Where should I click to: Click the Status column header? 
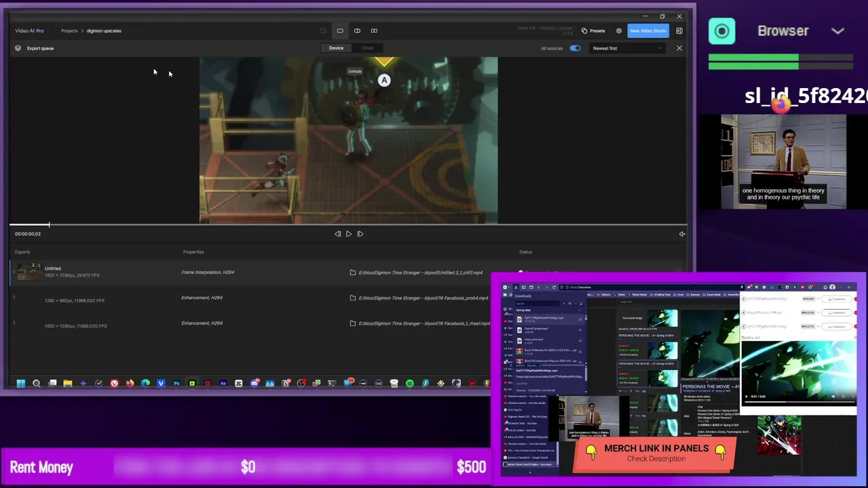coord(526,252)
